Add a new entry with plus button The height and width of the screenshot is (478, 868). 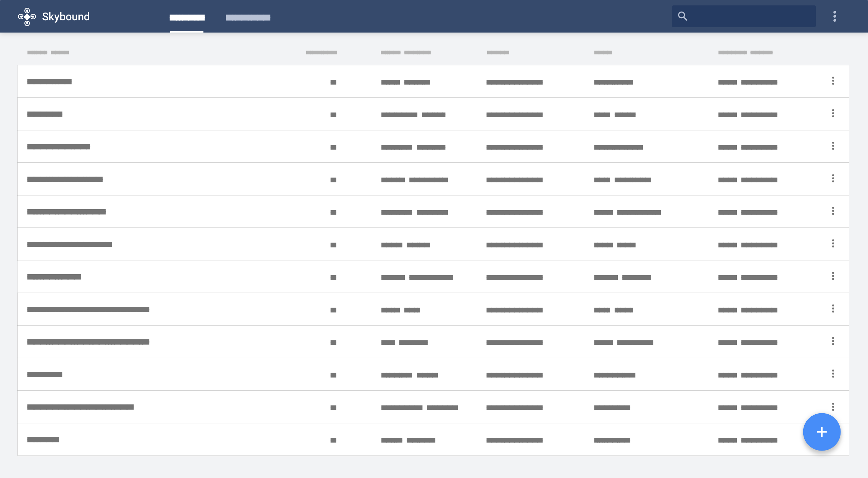[x=822, y=432]
